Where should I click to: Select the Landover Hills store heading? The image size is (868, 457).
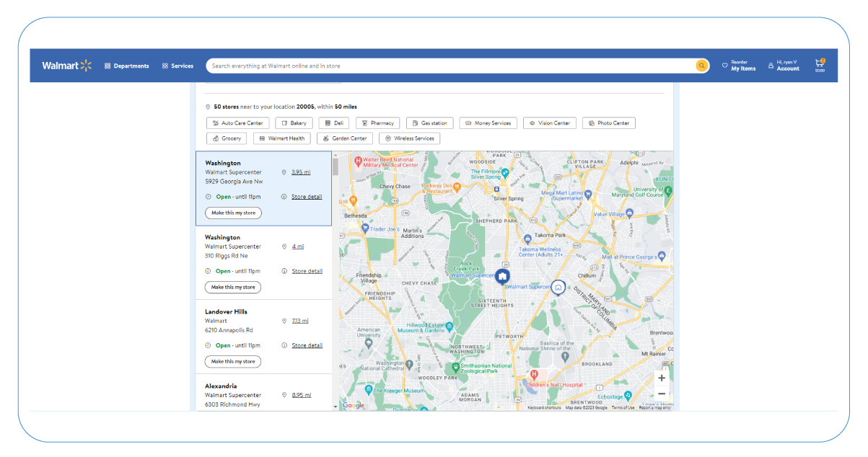coord(226,312)
